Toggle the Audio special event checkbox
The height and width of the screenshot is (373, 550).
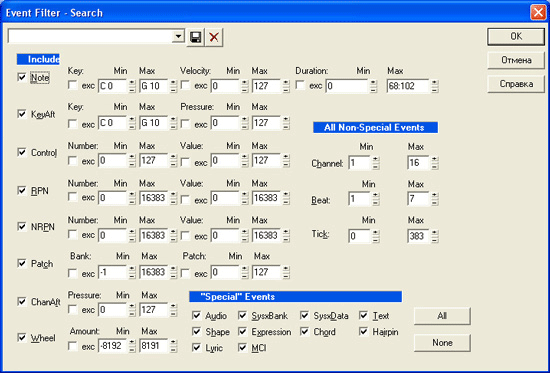tap(196, 315)
